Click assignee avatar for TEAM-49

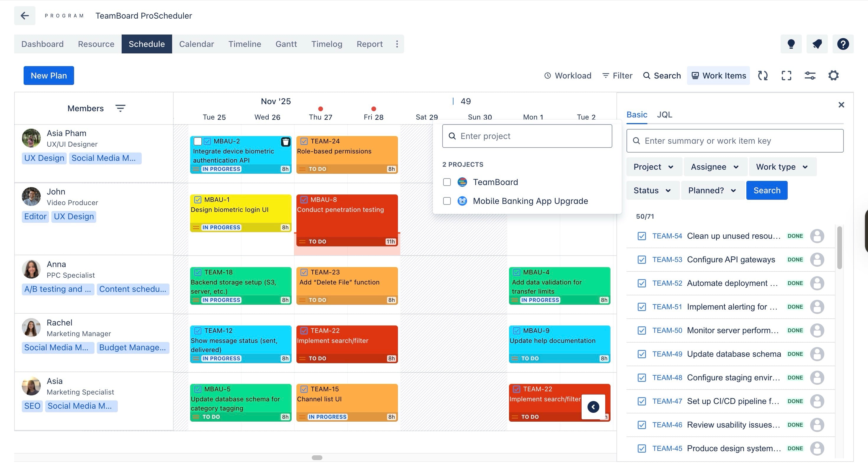(x=817, y=354)
